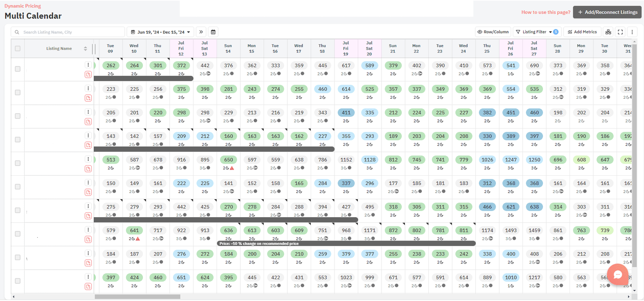This screenshot has width=644, height=301.
Task: Click the blue price pill showing 1128
Action: click(370, 160)
